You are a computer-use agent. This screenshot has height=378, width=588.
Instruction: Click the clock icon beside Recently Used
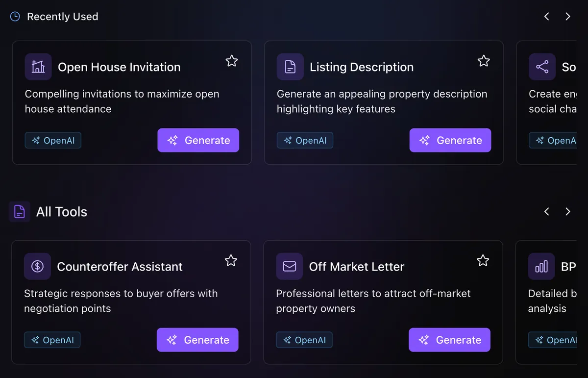(x=15, y=17)
